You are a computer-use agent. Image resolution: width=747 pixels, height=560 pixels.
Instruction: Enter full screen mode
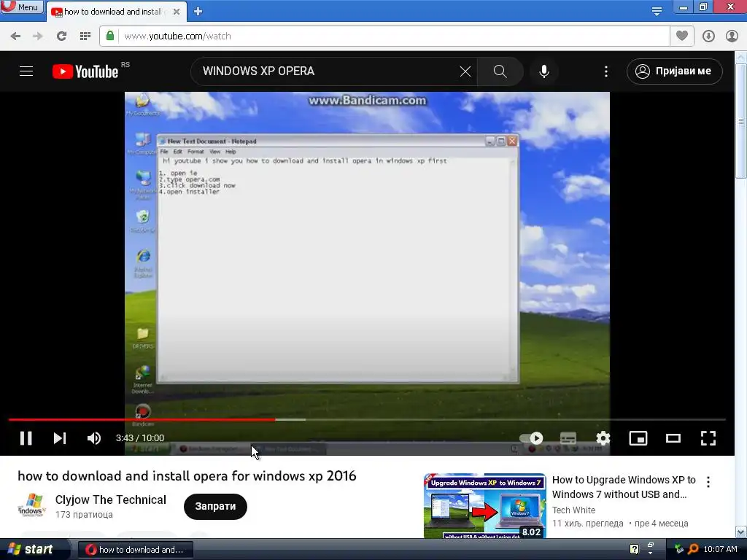coord(708,438)
